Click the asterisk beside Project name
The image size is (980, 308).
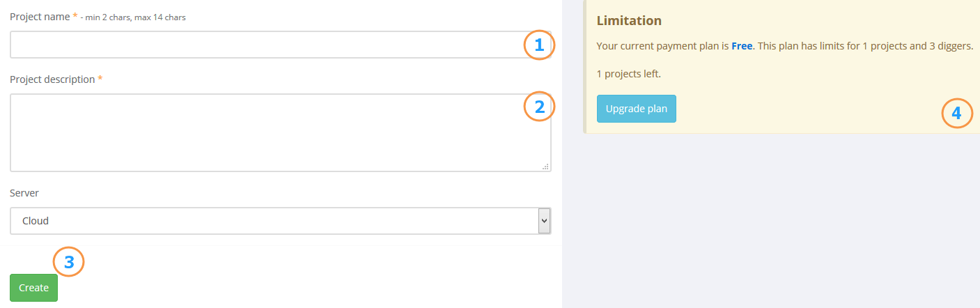(75, 16)
